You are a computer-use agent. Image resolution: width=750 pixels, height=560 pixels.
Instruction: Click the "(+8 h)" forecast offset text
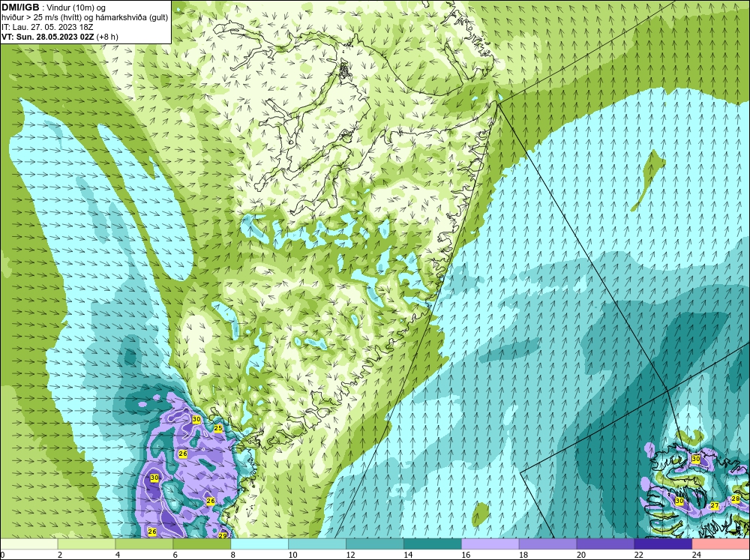[107, 37]
